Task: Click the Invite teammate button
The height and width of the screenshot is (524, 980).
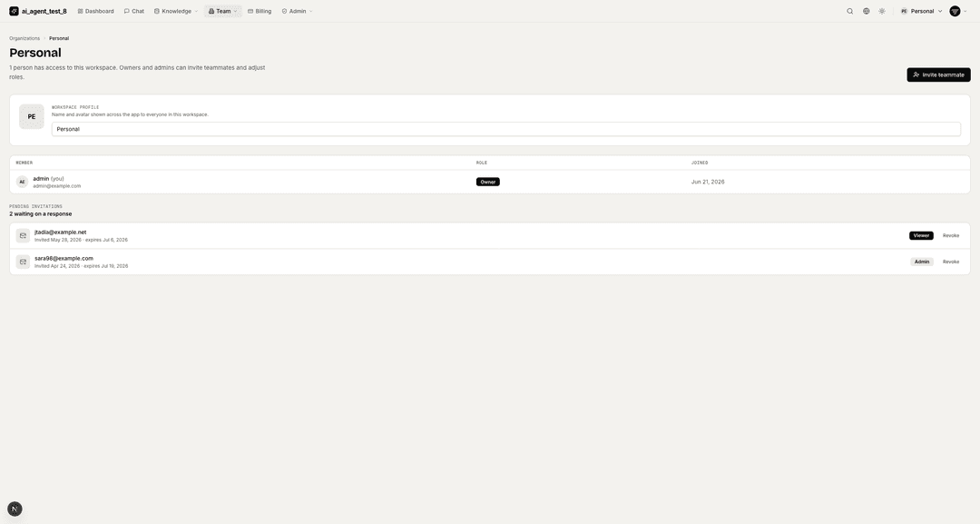Action: point(938,75)
